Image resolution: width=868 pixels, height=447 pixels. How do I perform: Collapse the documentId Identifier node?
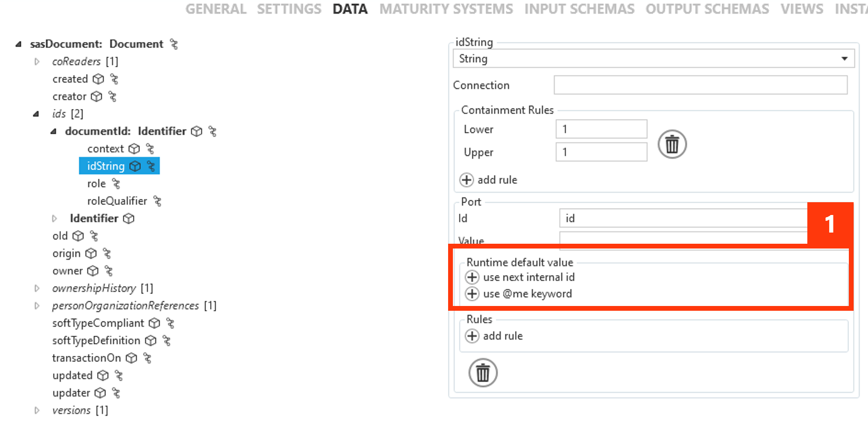53,131
